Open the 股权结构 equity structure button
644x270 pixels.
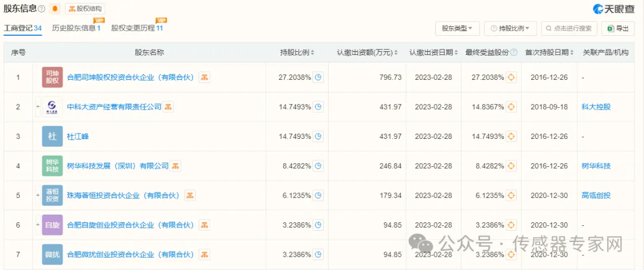(x=85, y=8)
